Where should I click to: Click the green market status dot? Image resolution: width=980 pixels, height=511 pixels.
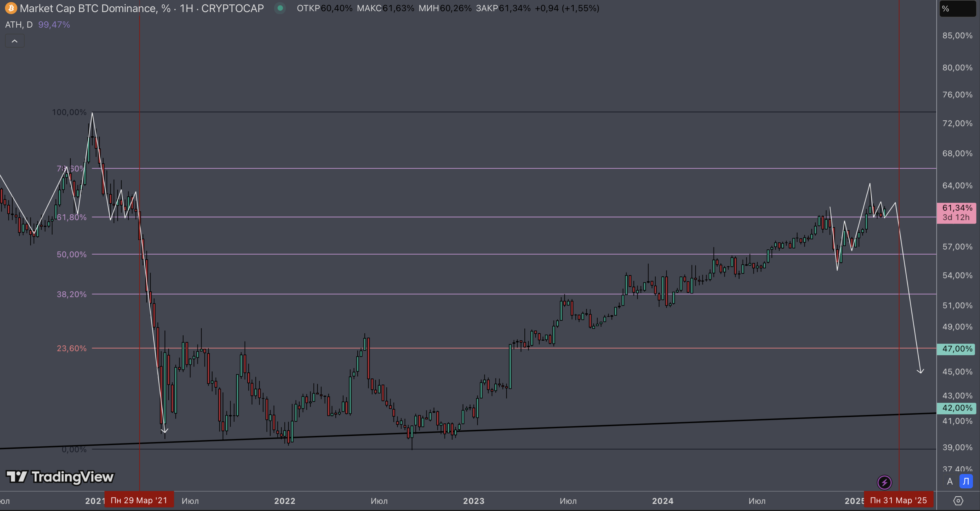pos(280,8)
